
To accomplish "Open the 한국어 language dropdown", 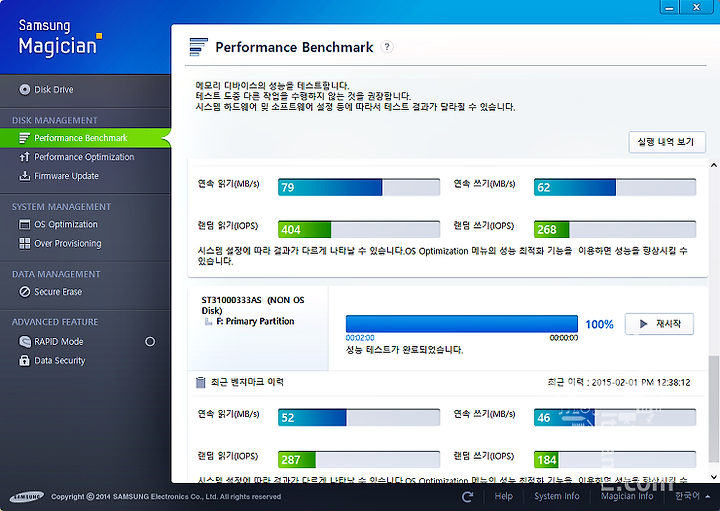I will click(692, 496).
